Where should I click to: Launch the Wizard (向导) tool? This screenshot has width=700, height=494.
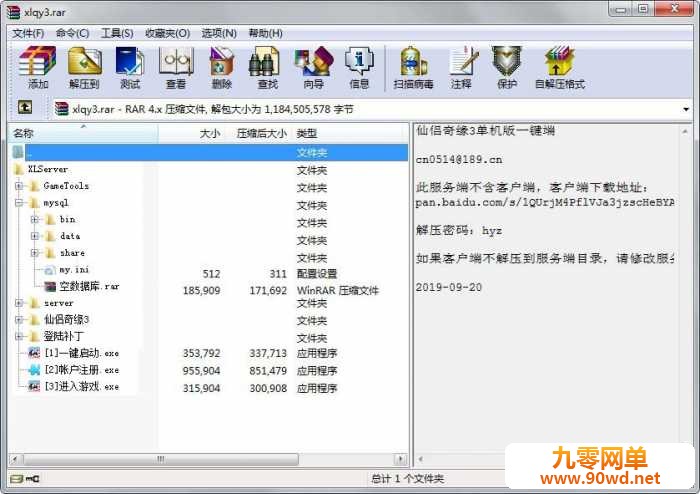coord(313,67)
